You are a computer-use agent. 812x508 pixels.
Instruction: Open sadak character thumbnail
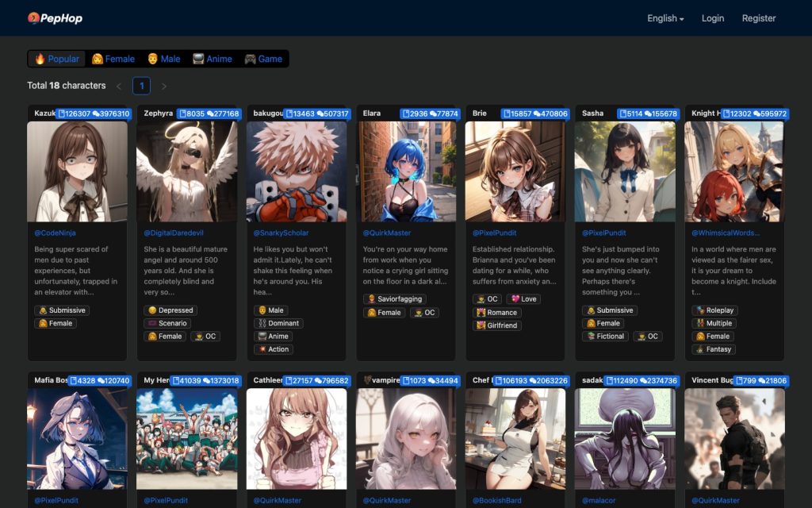tap(625, 439)
